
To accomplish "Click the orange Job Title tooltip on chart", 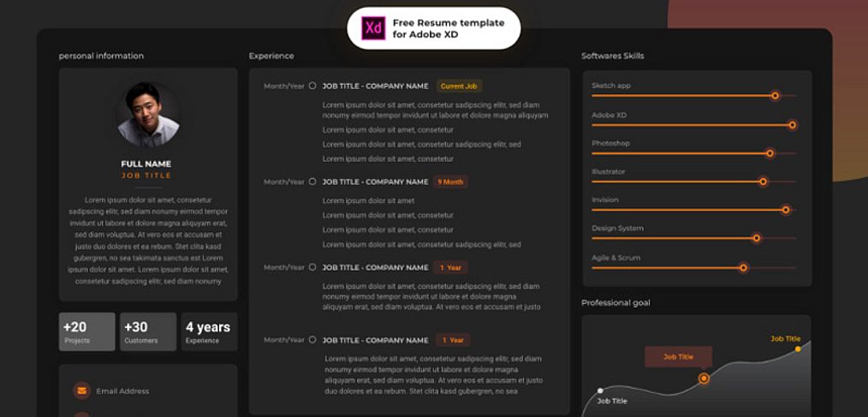I will [679, 357].
